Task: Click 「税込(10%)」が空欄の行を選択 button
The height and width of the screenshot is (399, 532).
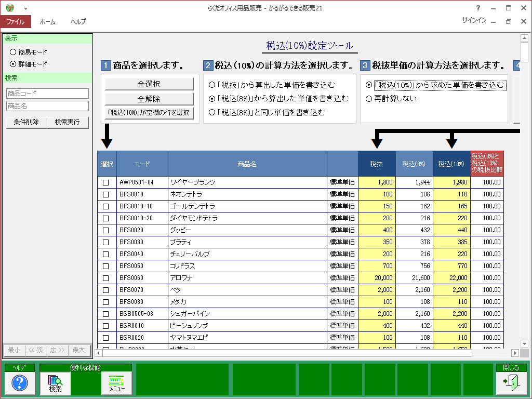Action: [149, 113]
